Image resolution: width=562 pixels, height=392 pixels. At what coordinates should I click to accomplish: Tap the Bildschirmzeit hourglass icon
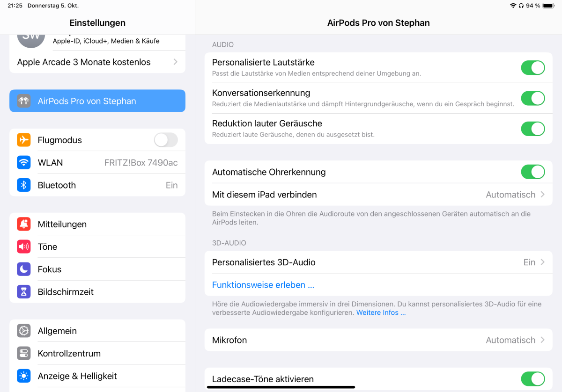click(24, 291)
